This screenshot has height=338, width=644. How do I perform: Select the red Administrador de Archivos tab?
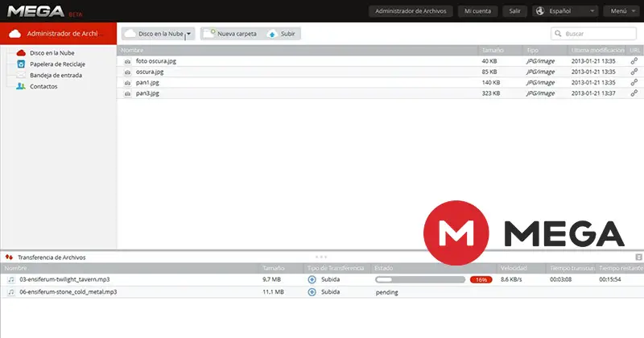[58, 34]
